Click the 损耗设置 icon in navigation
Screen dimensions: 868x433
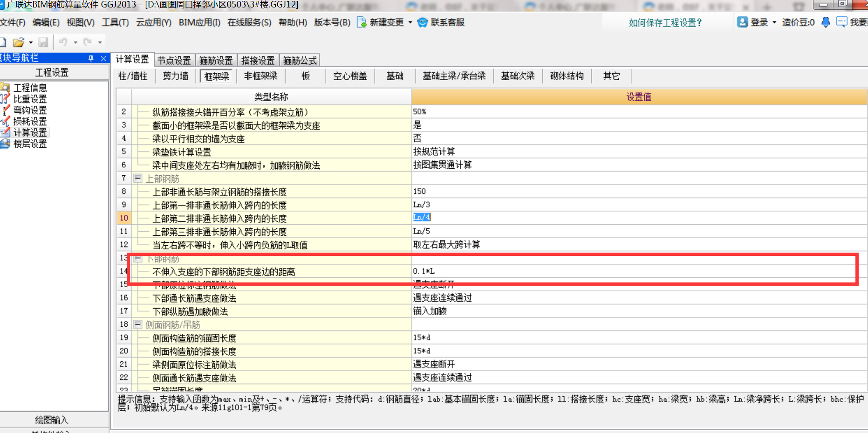coord(5,121)
